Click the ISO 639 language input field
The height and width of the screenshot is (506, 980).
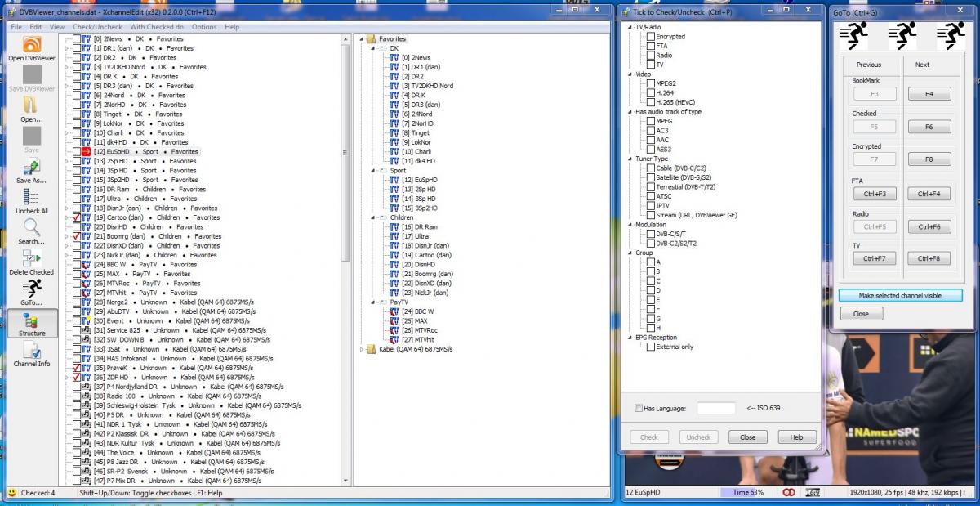716,408
